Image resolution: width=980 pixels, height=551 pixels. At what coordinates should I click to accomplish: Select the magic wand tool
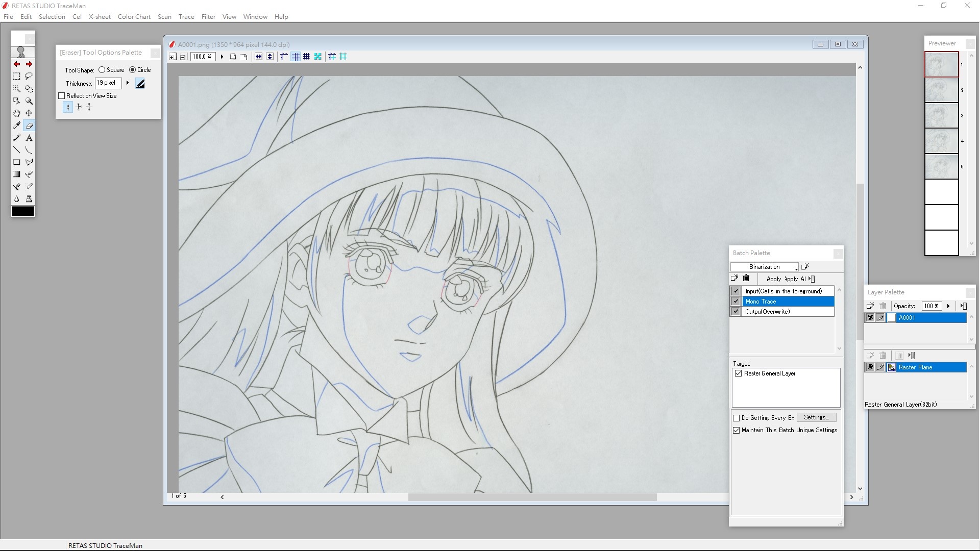point(16,88)
